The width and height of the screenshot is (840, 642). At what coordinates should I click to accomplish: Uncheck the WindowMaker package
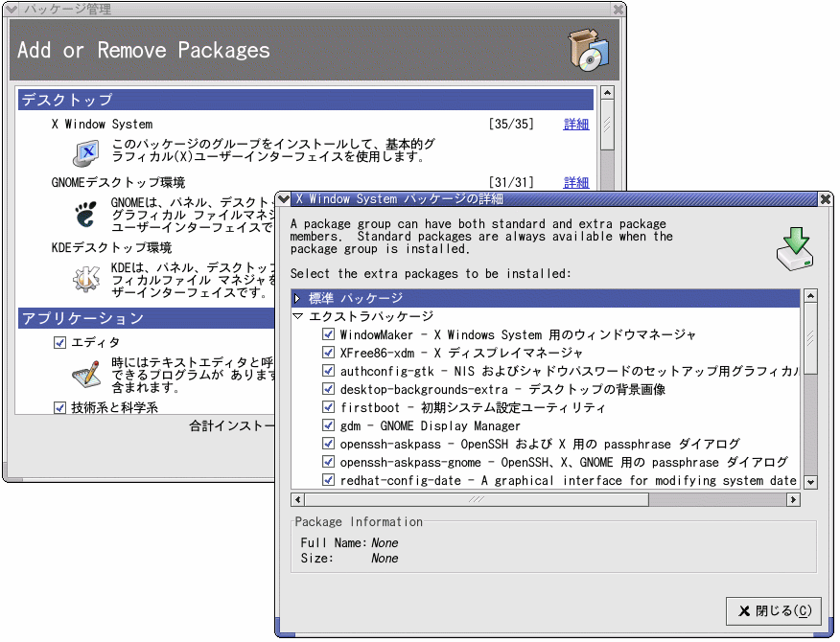click(x=328, y=334)
